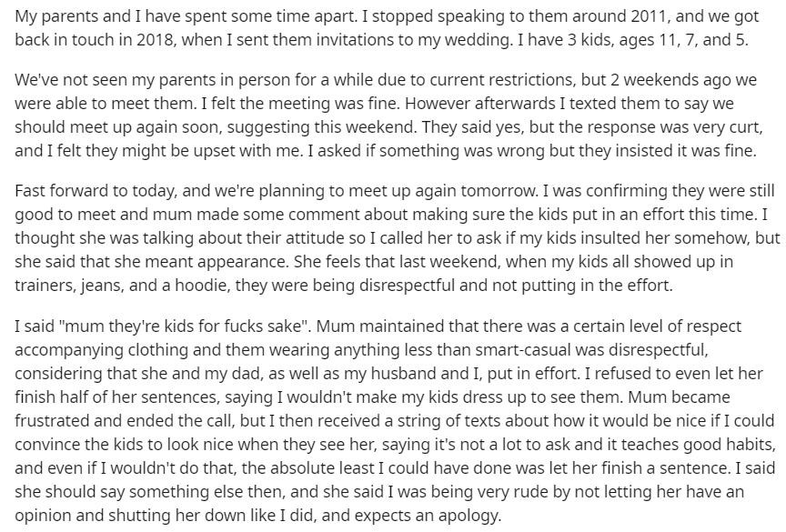The height and width of the screenshot is (532, 786).
Task: Select the word "attitude"
Action: 257,238
